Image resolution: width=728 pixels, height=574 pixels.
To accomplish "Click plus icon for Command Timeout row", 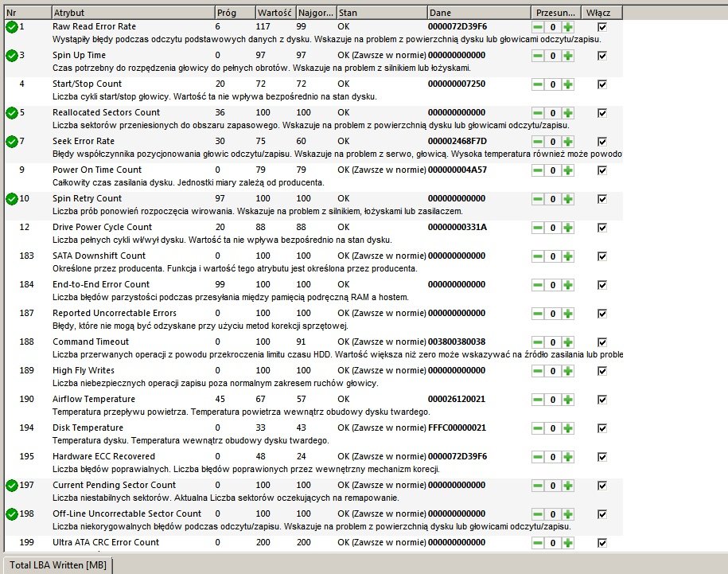I will pos(568,342).
